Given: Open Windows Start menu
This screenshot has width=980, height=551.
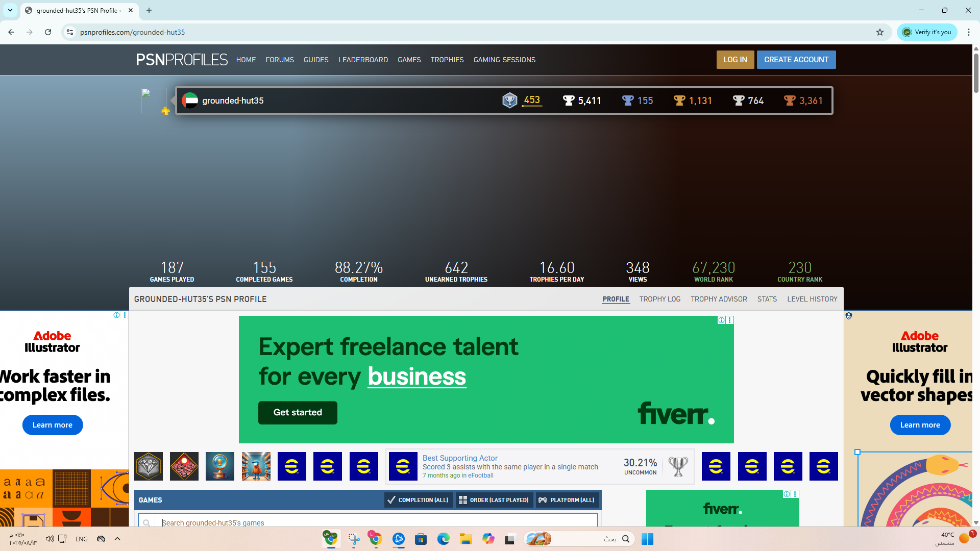Looking at the screenshot, I should (x=647, y=539).
